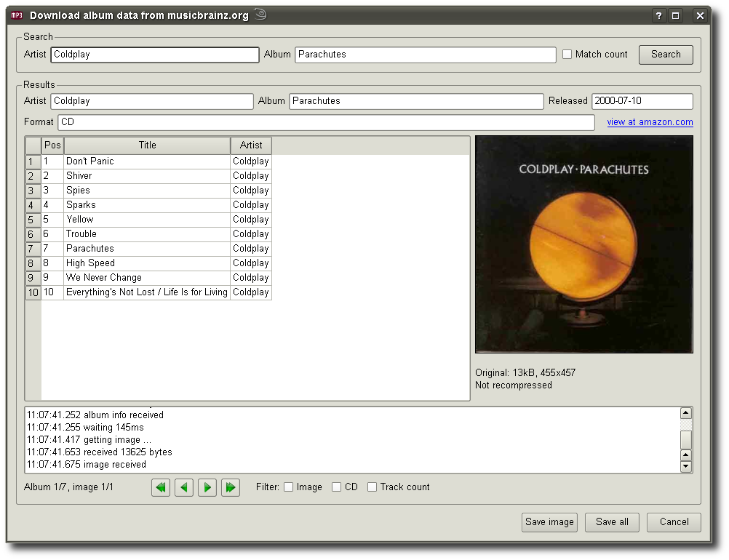Jump to first album result

click(160, 487)
